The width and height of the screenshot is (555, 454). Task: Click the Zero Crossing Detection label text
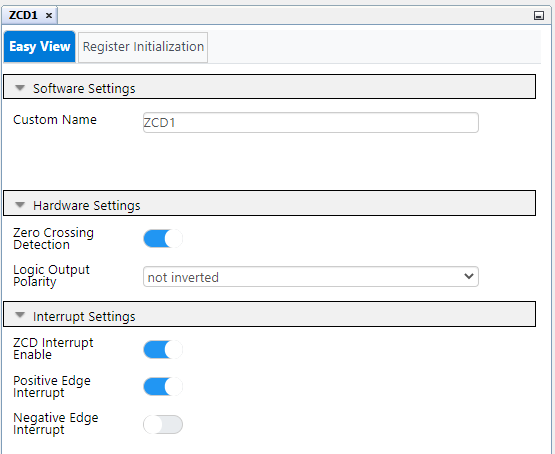tap(53, 239)
